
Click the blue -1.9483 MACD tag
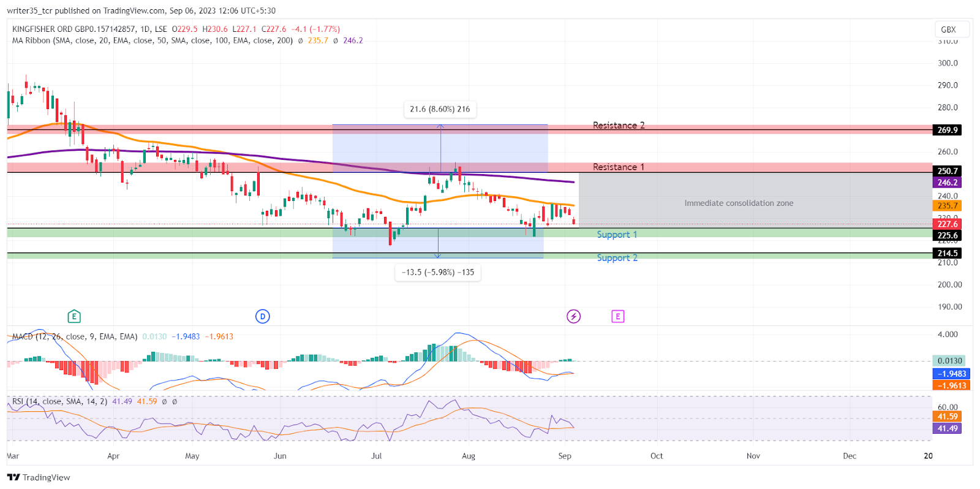(951, 374)
